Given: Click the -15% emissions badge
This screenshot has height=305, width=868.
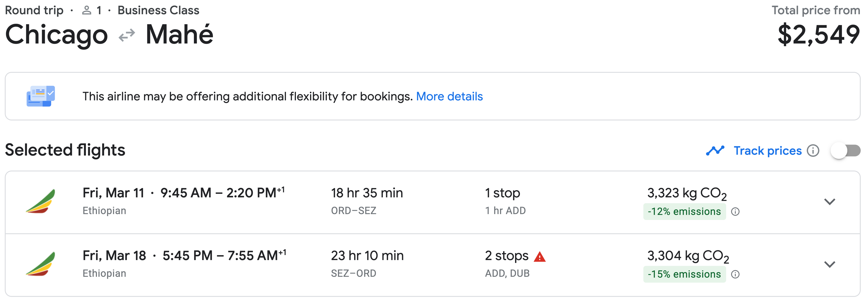Looking at the screenshot, I should (x=684, y=274).
